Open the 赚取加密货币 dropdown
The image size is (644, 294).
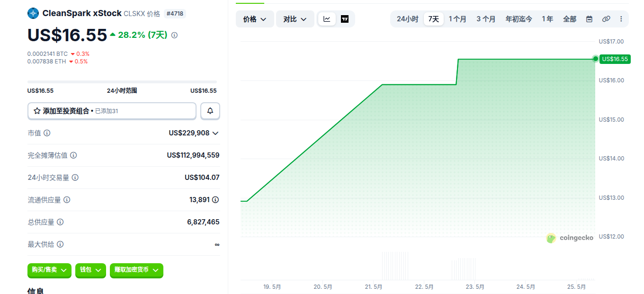pos(136,270)
